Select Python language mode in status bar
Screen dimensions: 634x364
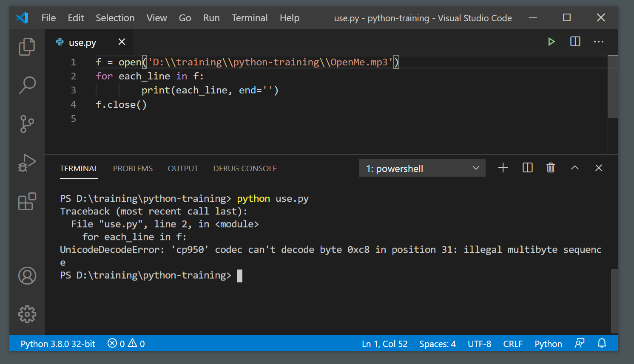click(548, 344)
